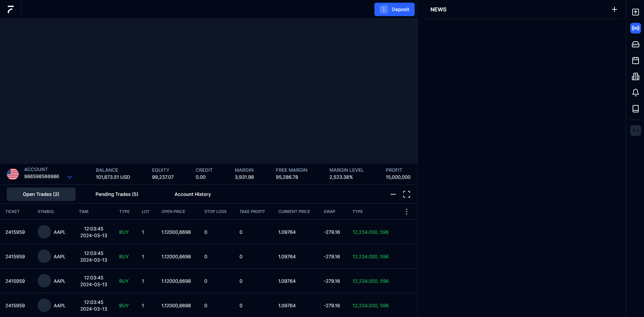Open the book icon in sidebar

[x=635, y=109]
